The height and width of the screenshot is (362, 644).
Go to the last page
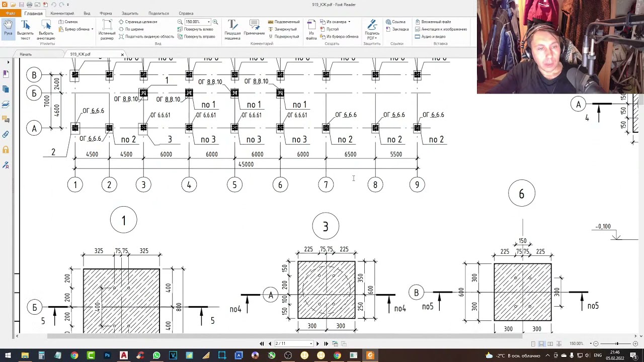[326, 344]
